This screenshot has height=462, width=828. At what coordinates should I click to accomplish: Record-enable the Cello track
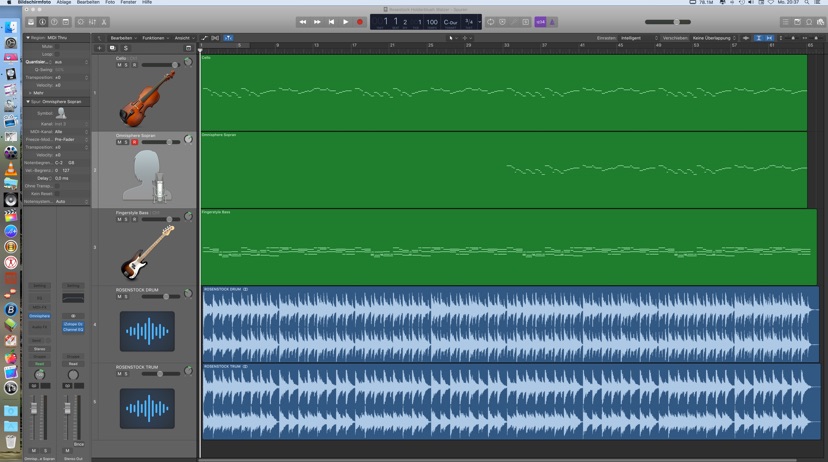134,65
